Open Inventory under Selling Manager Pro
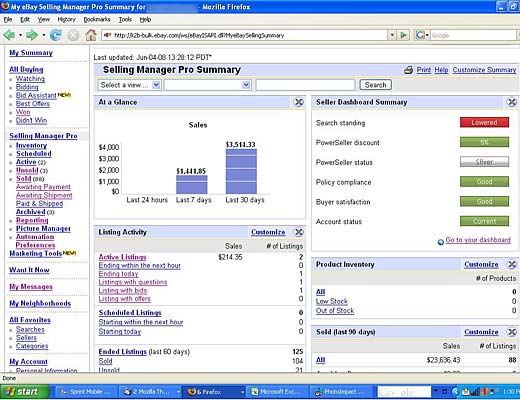This screenshot has width=520, height=400. click(31, 145)
